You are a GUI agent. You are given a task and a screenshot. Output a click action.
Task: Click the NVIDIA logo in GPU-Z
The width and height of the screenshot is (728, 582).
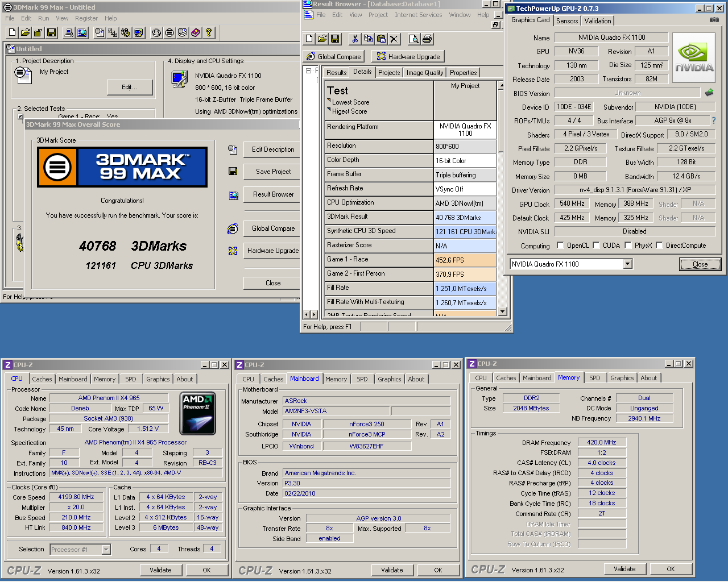coord(694,58)
